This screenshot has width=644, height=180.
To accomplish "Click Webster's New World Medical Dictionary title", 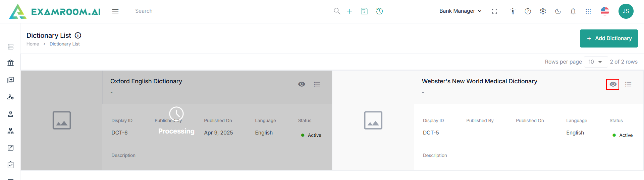I will tap(480, 81).
